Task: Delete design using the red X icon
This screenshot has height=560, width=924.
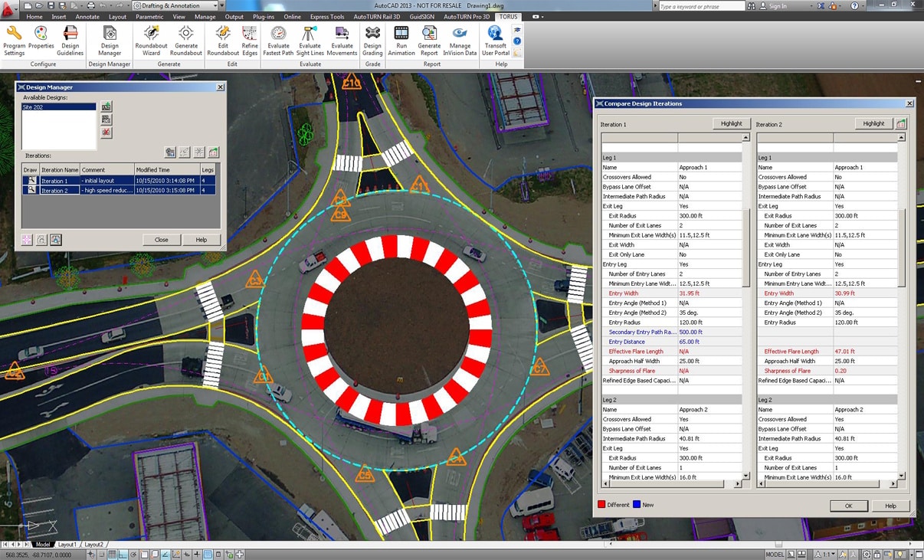Action: click(106, 133)
